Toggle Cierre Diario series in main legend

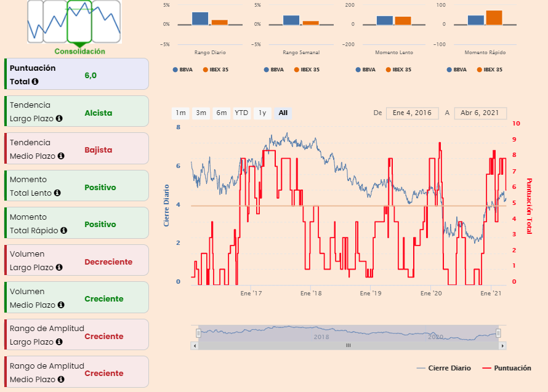pyautogui.click(x=444, y=368)
